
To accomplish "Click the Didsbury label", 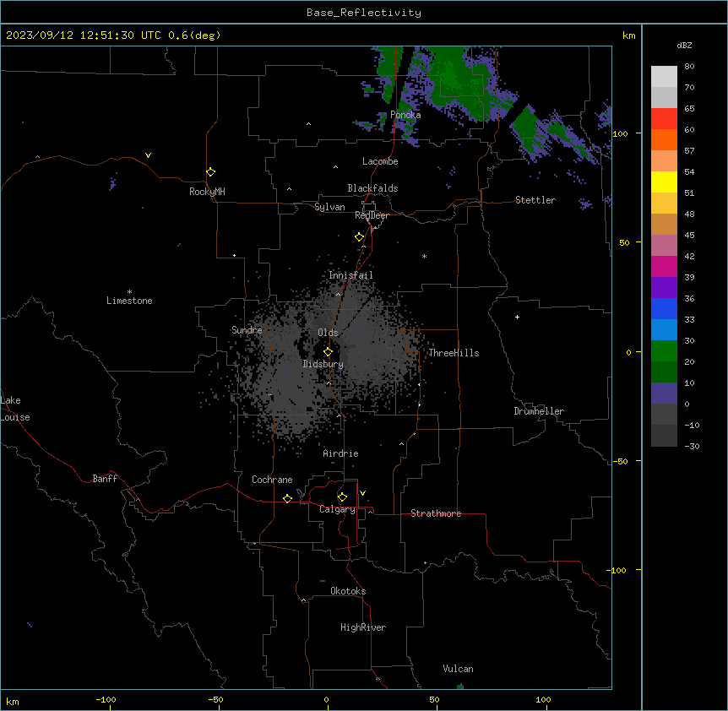I will (x=323, y=364).
